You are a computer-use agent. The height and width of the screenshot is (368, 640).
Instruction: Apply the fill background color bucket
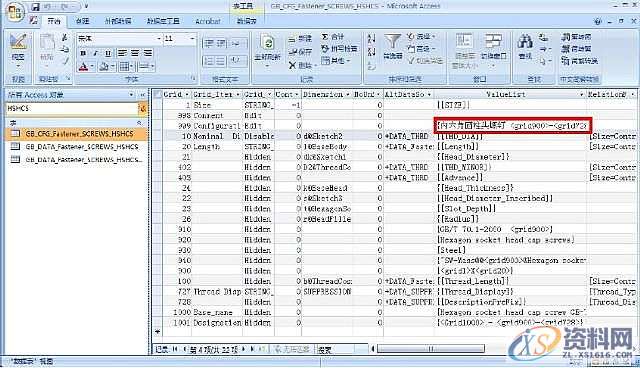104,67
